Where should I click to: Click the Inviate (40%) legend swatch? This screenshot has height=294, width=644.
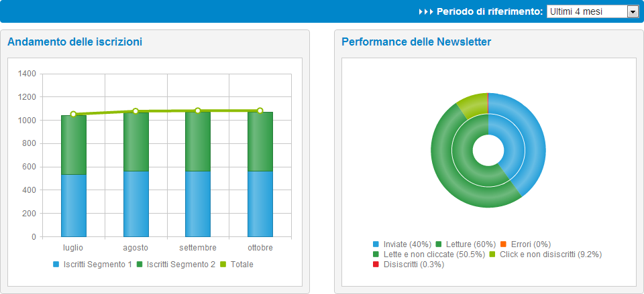point(376,244)
